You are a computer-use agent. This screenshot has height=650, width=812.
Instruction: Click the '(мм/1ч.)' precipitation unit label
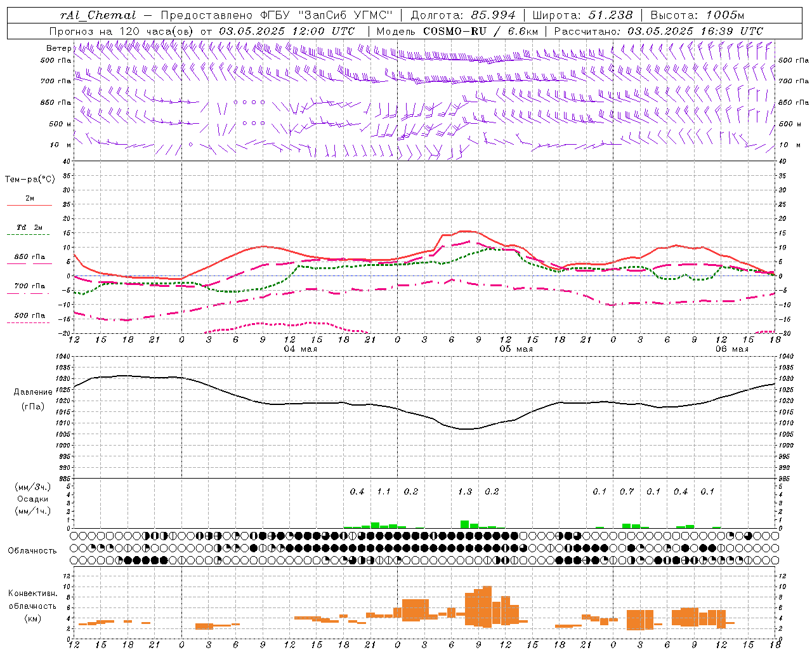33,511
